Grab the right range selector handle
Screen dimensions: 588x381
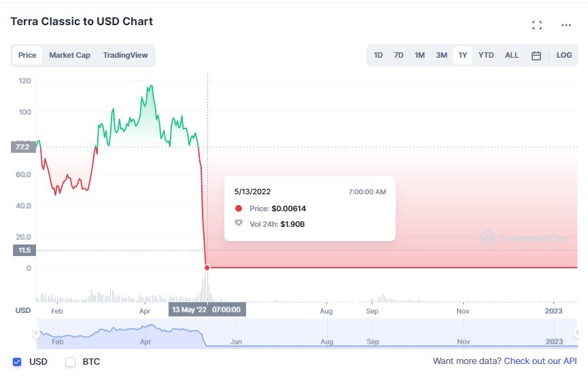[x=577, y=333]
